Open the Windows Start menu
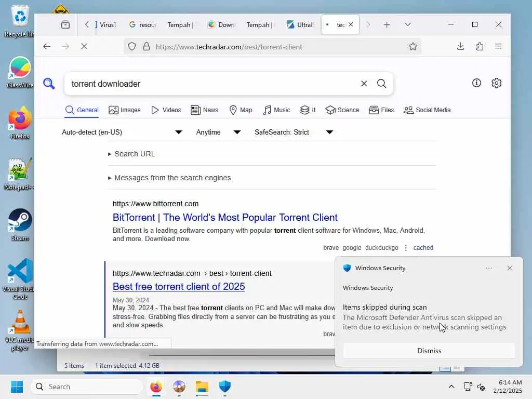 (x=17, y=387)
